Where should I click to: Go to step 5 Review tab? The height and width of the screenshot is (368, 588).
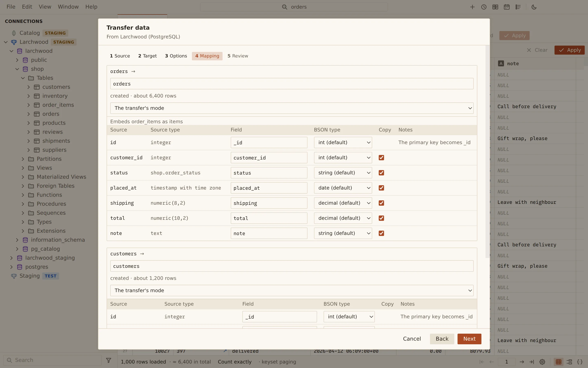click(238, 56)
